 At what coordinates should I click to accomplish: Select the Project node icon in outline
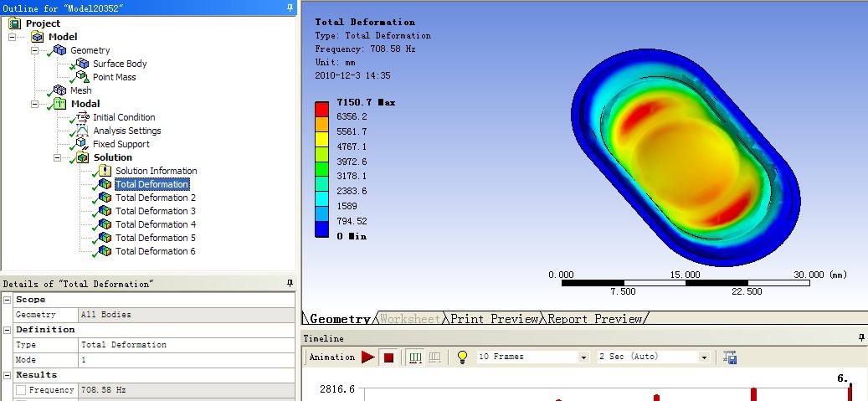coord(14,23)
